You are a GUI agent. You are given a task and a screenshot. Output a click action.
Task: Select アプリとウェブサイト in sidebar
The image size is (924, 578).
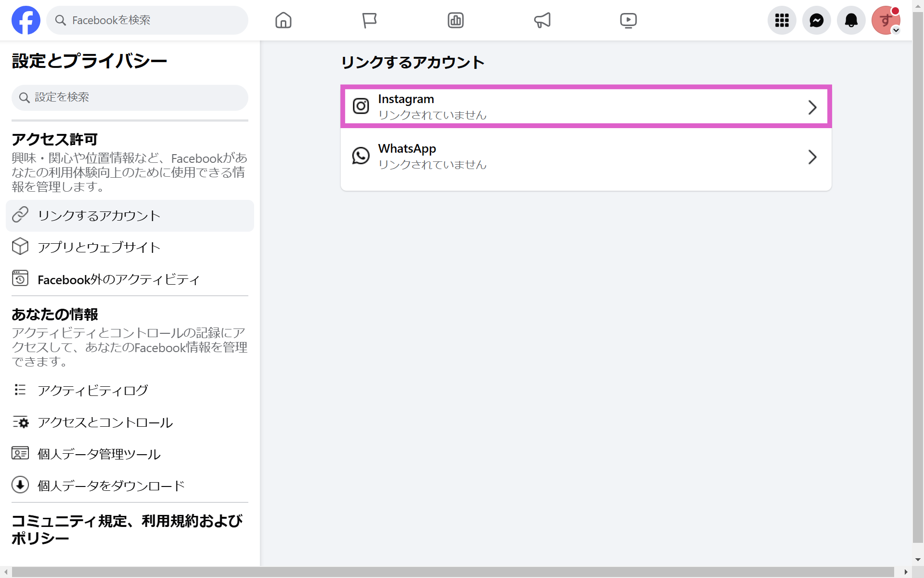point(99,248)
